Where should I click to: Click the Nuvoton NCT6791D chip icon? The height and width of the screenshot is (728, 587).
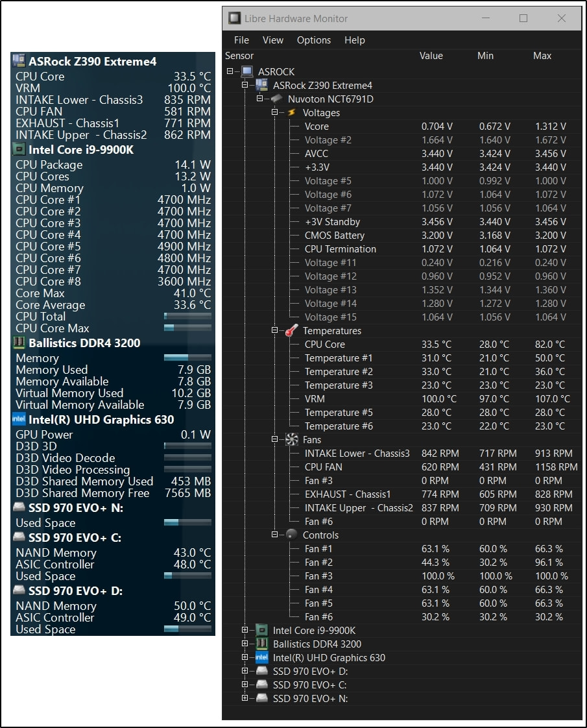point(277,99)
